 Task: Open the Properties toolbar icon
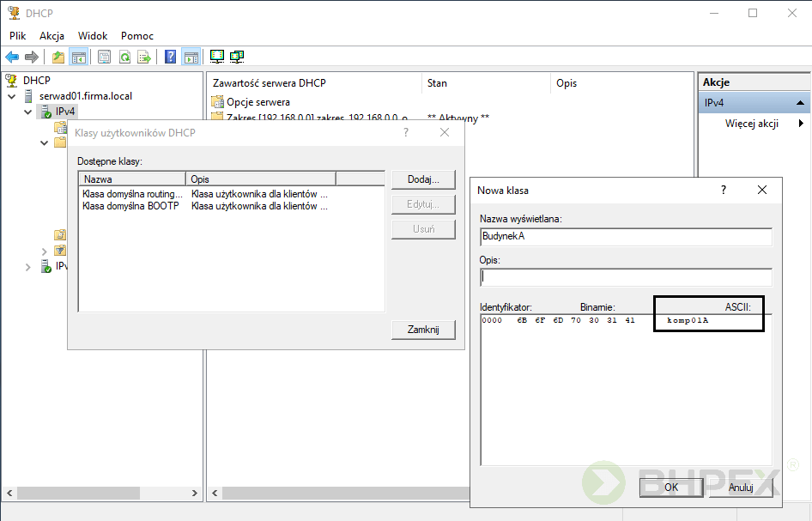click(x=104, y=58)
